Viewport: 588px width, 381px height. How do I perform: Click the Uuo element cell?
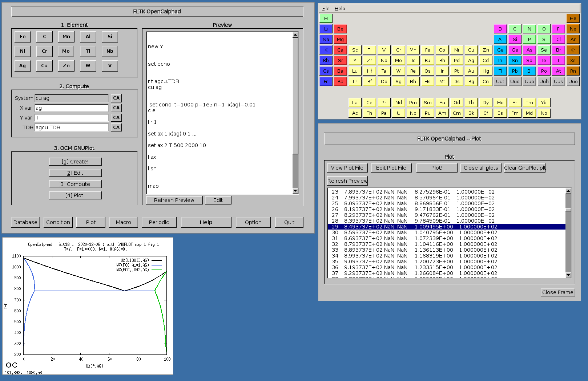point(573,82)
